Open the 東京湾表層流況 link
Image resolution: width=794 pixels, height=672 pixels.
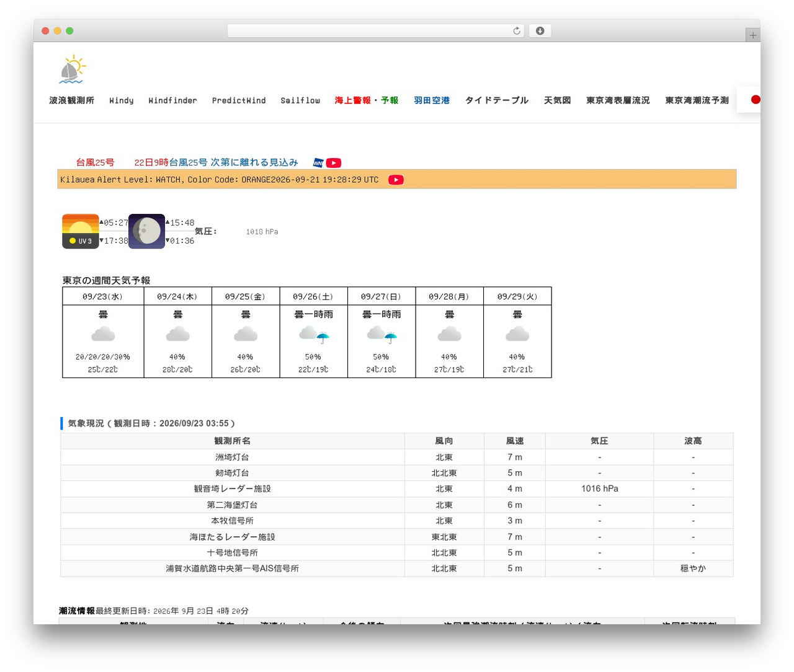click(618, 100)
